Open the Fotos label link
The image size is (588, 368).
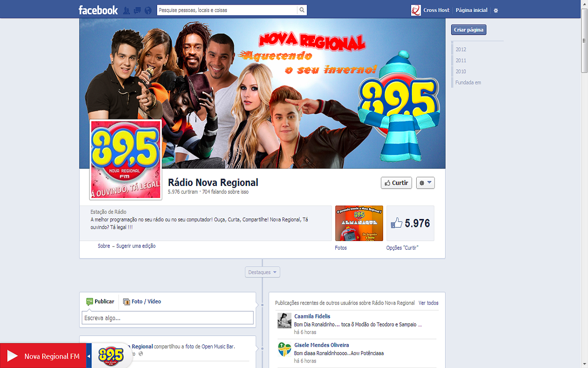point(341,248)
